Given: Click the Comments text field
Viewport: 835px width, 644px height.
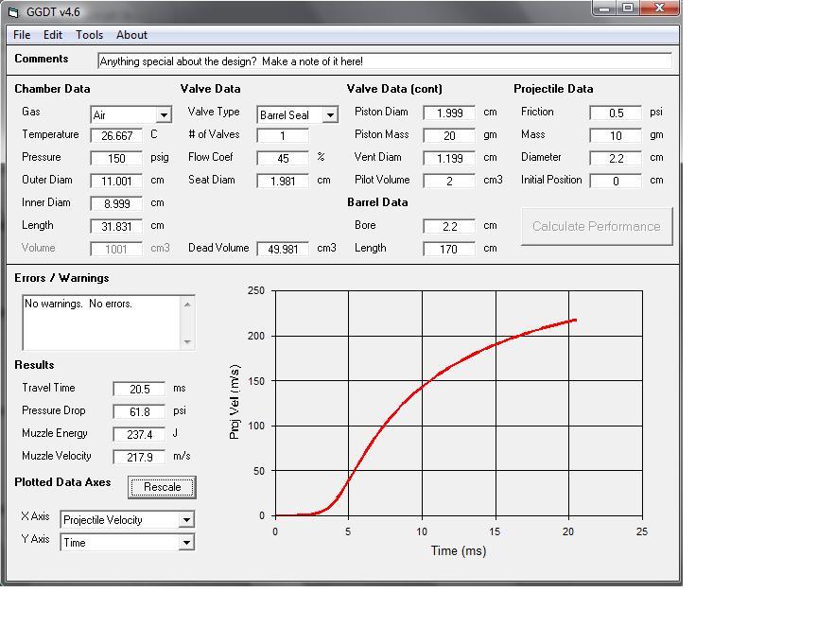Looking at the screenshot, I should (384, 61).
